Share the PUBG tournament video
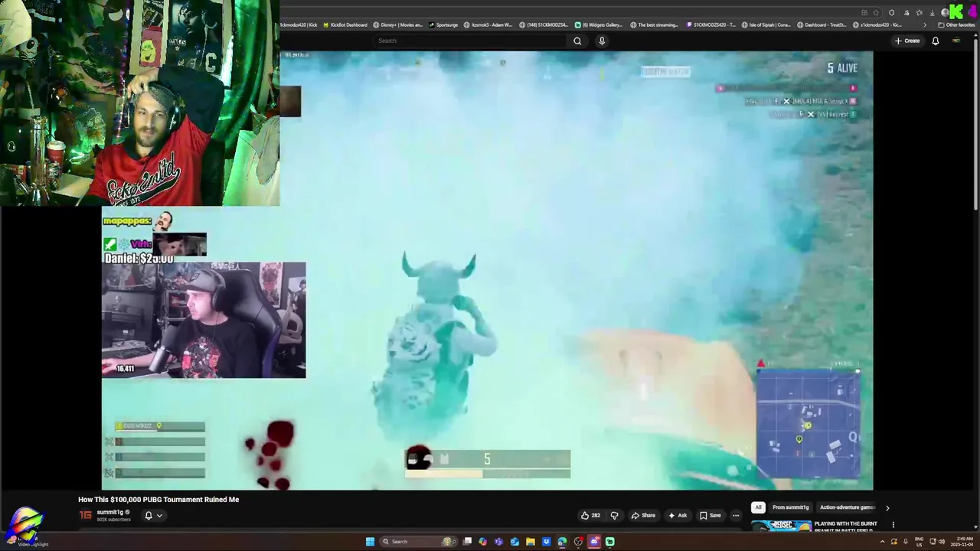The height and width of the screenshot is (551, 980). pyautogui.click(x=643, y=515)
